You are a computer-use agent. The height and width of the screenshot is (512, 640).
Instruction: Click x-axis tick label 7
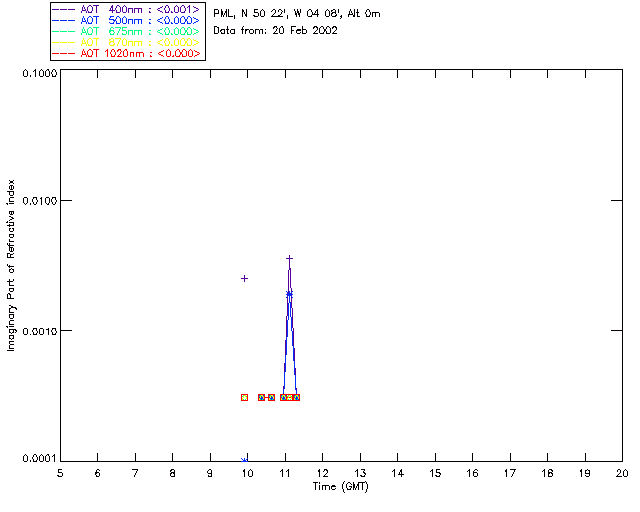(x=135, y=473)
